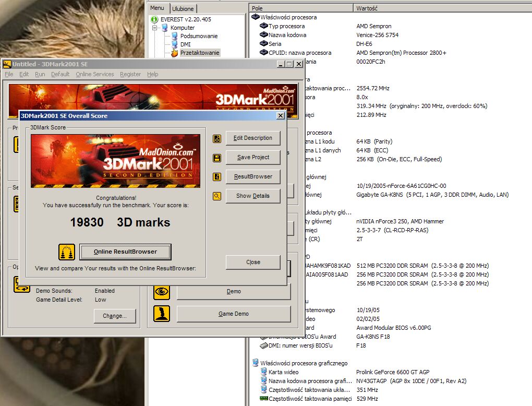Click the 319.34 MHz overclock value

click(x=422, y=106)
